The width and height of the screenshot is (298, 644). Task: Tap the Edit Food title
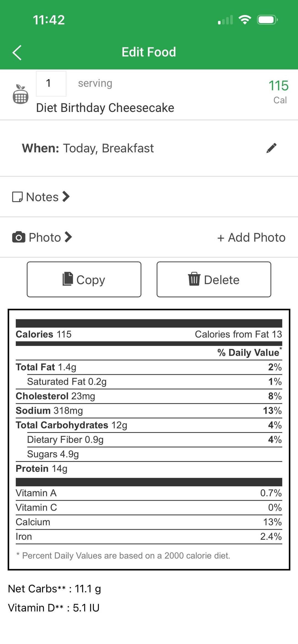[149, 52]
